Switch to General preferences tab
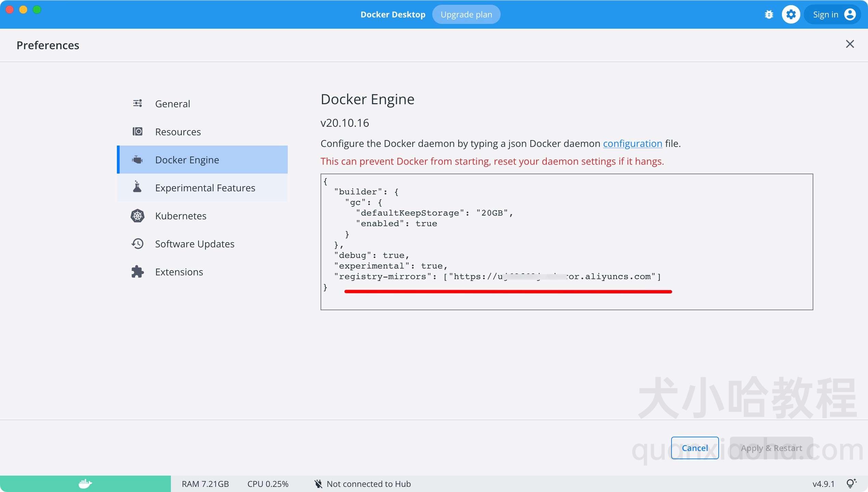This screenshot has height=492, width=868. [173, 104]
